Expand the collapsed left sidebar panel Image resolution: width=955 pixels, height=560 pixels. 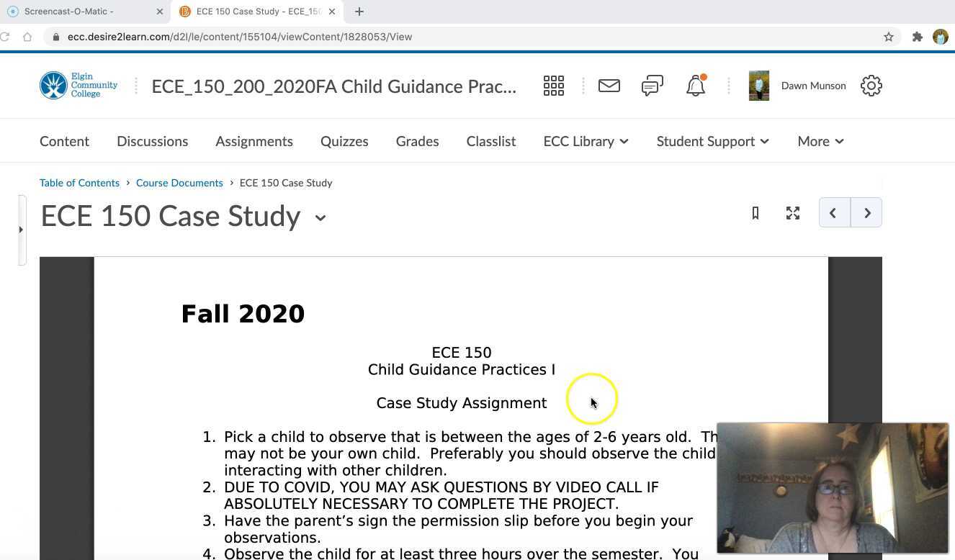coord(21,229)
